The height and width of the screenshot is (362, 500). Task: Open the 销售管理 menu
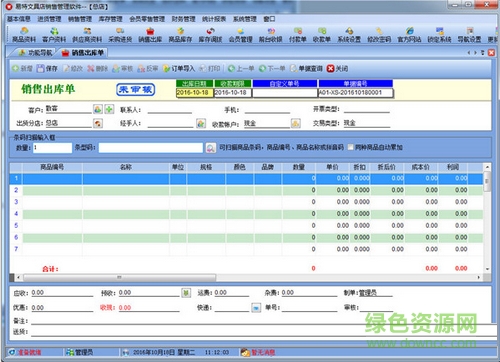(x=80, y=19)
